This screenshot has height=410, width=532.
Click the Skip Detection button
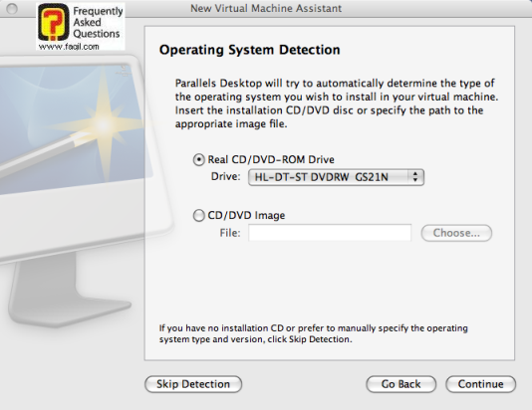193,384
